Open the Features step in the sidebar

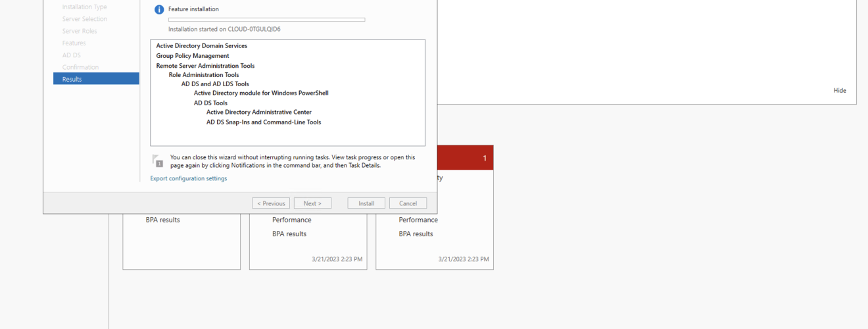pyautogui.click(x=74, y=43)
